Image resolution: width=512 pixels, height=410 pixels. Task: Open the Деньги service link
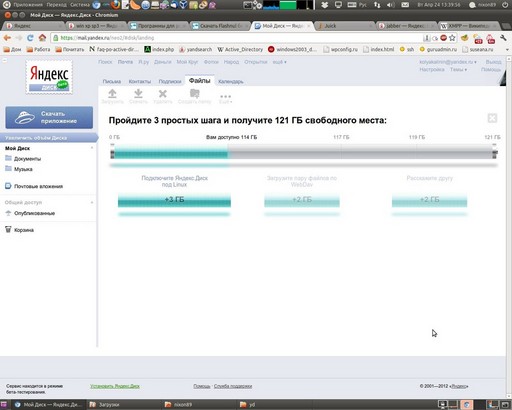[162, 62]
